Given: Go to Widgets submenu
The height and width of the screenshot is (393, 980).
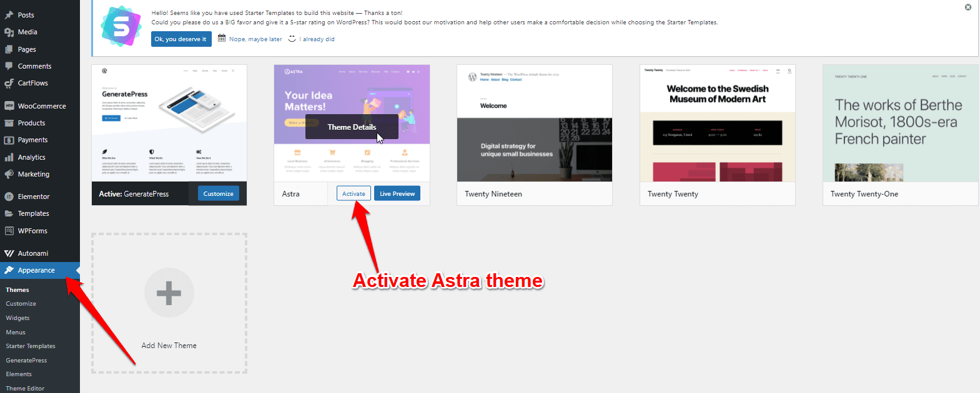Looking at the screenshot, I should pos(17,318).
